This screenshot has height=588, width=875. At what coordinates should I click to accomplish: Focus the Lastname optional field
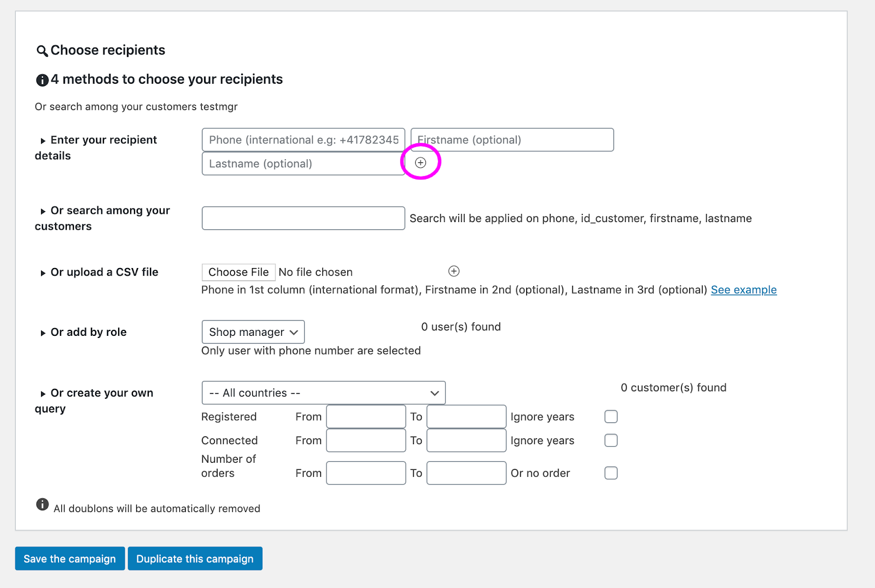click(304, 164)
